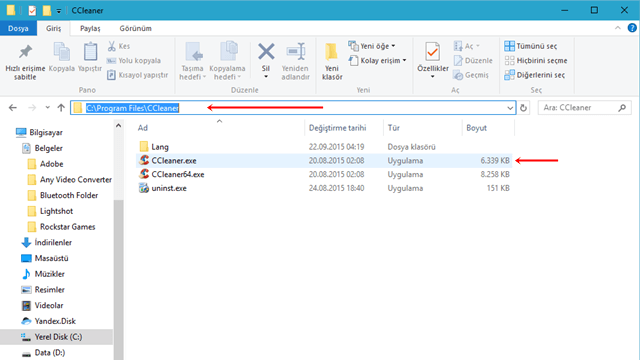Viewport: 640px width, 360px height.
Task: Open the Bluetooth Folder entry
Action: click(x=69, y=195)
